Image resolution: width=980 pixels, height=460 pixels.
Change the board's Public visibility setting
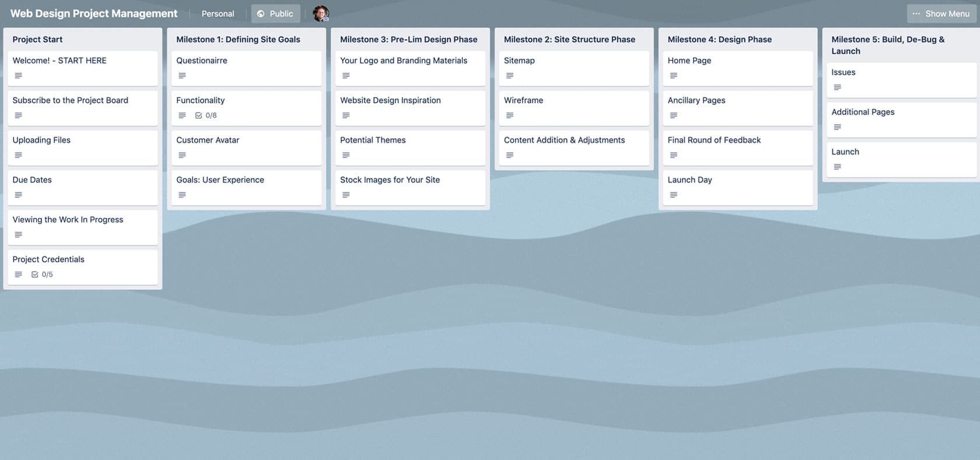pyautogui.click(x=275, y=13)
